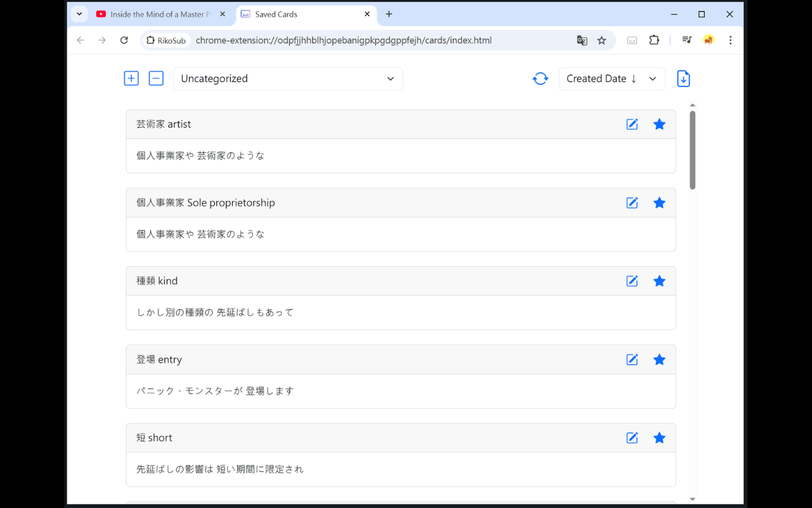
Task: Toggle star on 芸術家 artist card
Action: [x=660, y=124]
